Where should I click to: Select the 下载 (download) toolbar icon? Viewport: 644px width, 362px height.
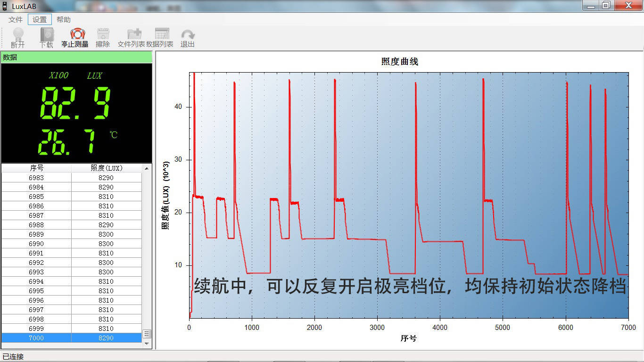[x=46, y=37]
